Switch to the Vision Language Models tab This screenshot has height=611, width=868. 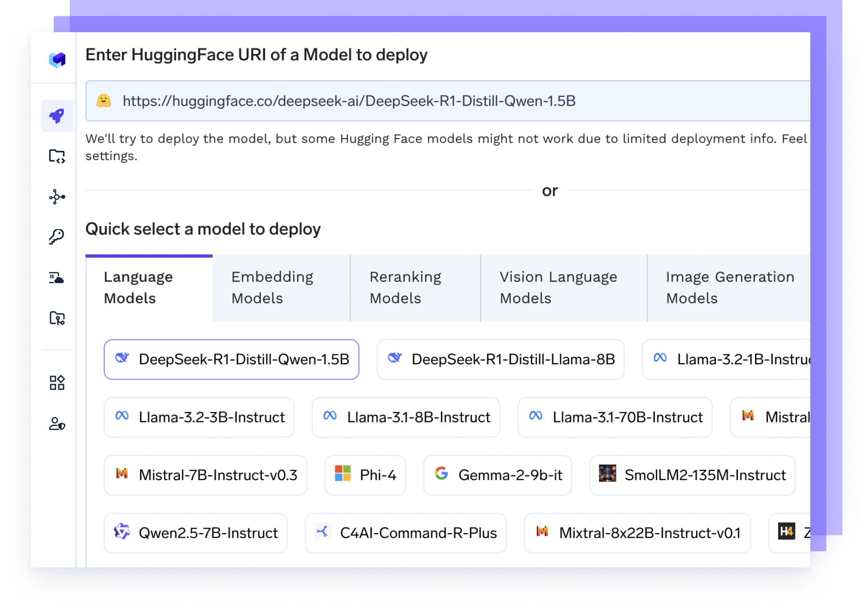tap(564, 288)
